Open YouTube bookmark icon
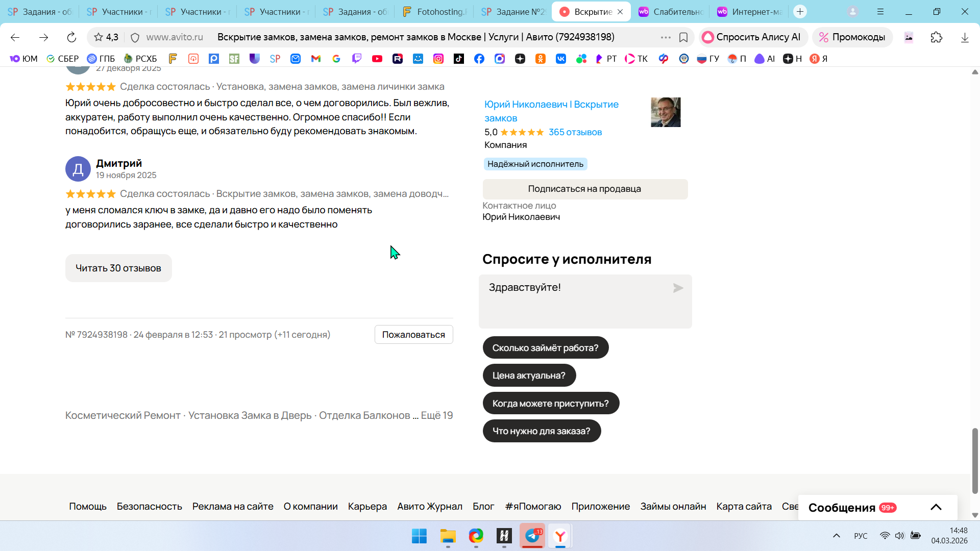 pos(377,59)
